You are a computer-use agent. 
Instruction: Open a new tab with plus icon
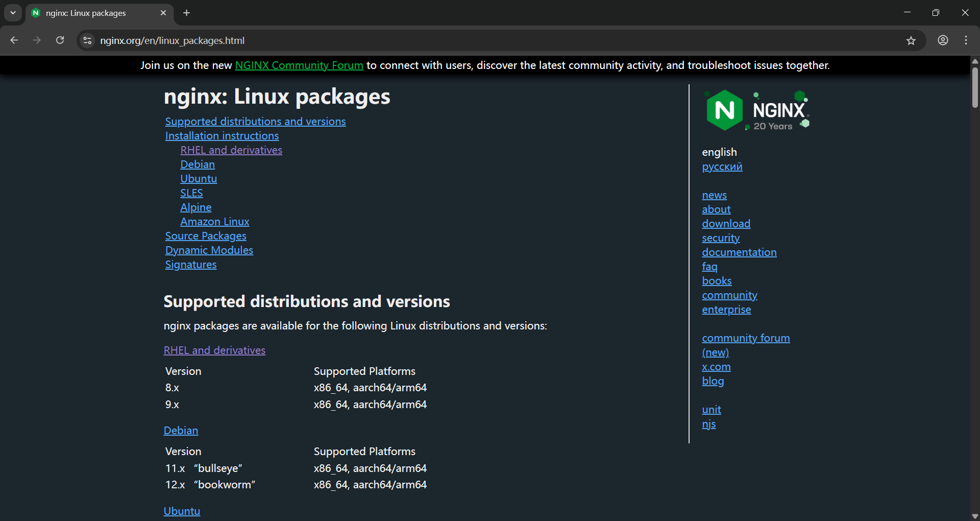(187, 13)
